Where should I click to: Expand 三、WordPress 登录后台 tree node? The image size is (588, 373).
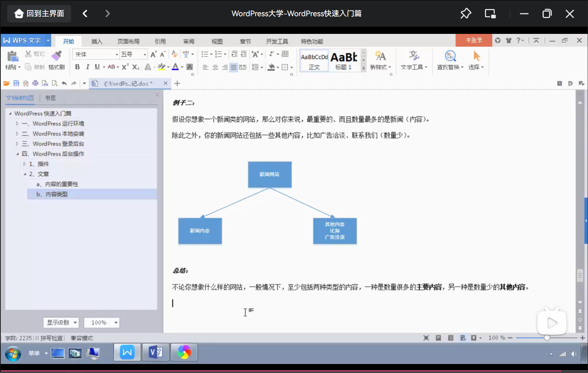[17, 144]
